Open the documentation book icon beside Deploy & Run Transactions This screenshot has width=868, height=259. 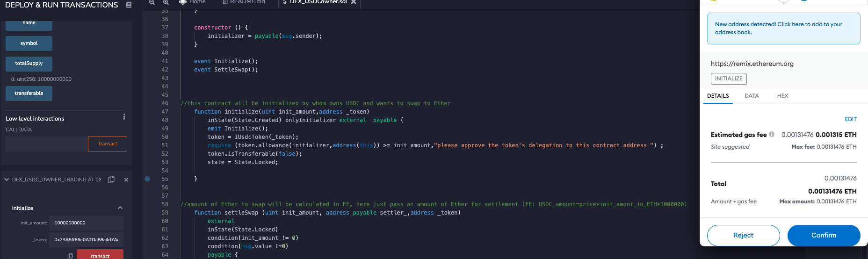(x=129, y=5)
